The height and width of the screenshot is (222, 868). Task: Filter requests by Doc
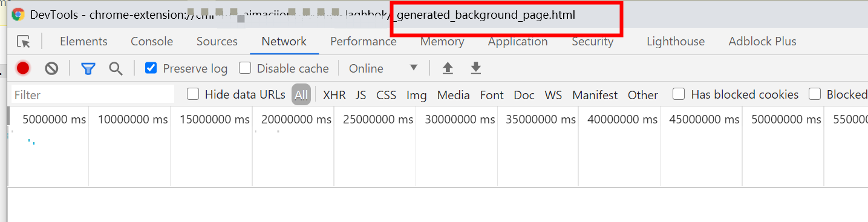click(524, 95)
